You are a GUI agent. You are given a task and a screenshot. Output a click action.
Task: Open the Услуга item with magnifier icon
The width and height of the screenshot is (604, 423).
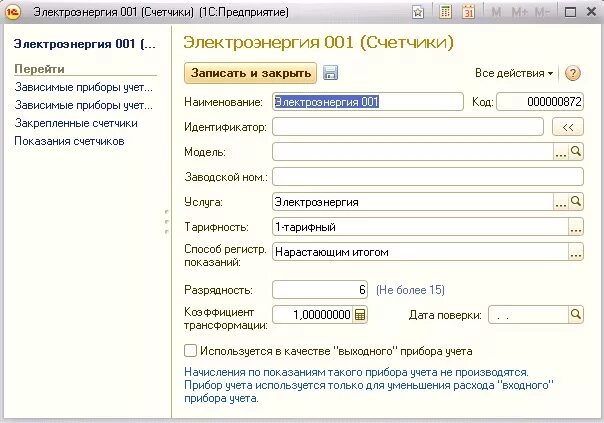coord(576,201)
